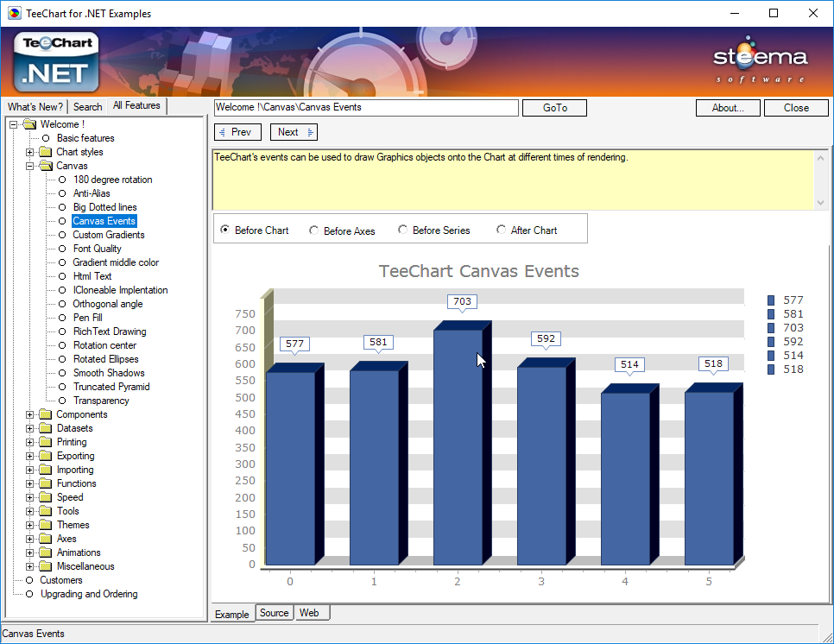Click the bullet icon beside Customers
834x644 pixels.
29,580
